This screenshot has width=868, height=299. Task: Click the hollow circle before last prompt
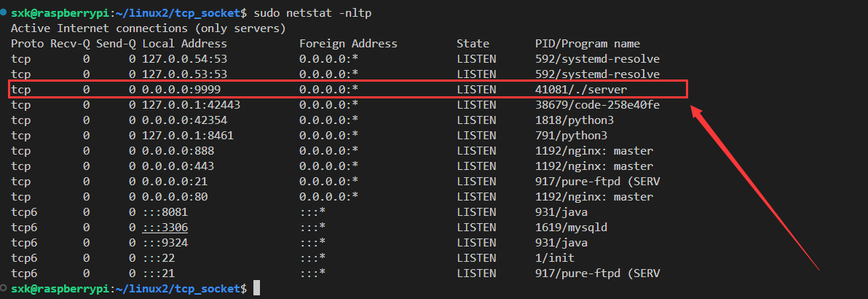point(4,287)
